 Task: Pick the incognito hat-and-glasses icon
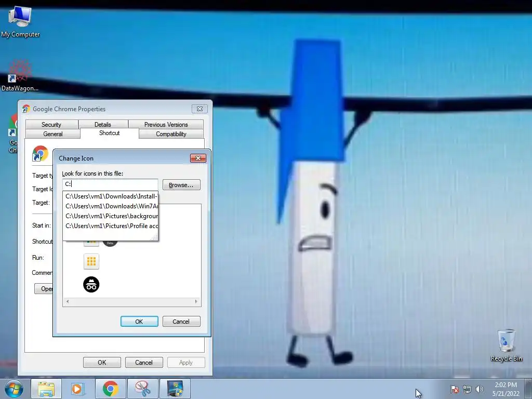coord(91,284)
